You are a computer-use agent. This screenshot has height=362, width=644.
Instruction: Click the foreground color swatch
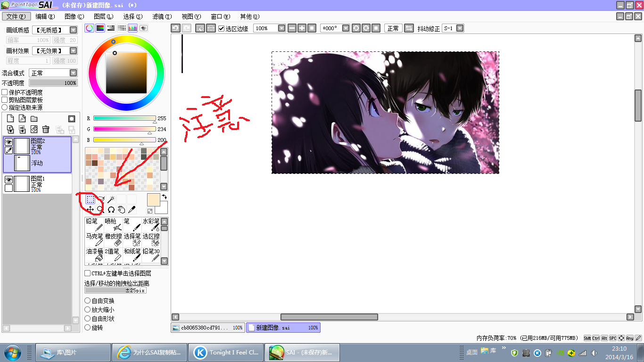tap(153, 200)
